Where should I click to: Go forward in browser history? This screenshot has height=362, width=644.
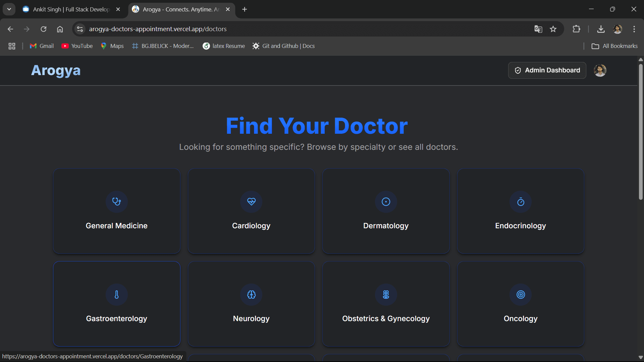tap(26, 29)
